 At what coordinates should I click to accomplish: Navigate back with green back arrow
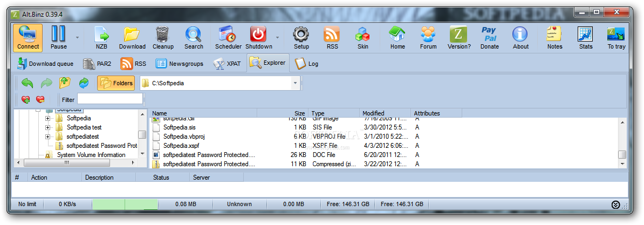[27, 83]
